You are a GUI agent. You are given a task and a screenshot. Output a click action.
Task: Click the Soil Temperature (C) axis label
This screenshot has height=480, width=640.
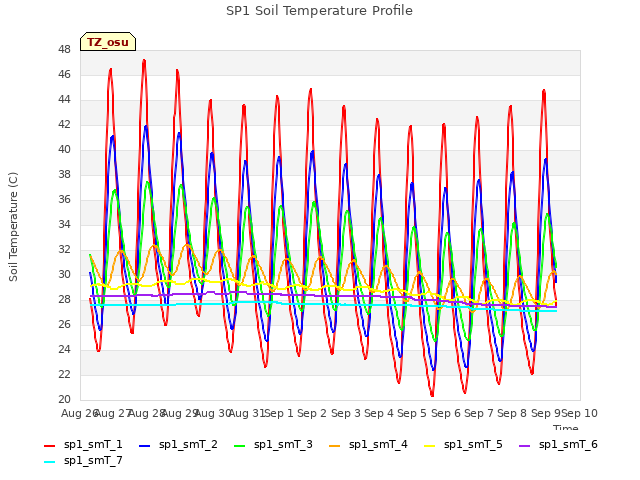coord(13,227)
